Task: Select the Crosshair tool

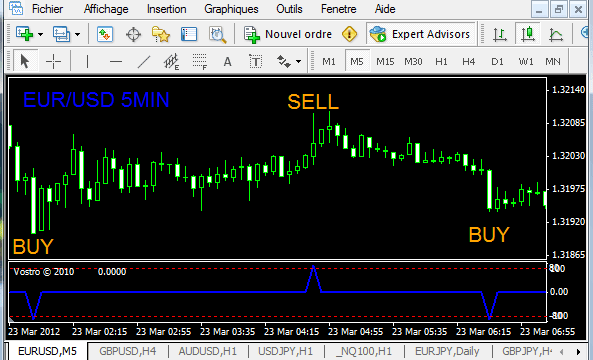Action: point(53,61)
